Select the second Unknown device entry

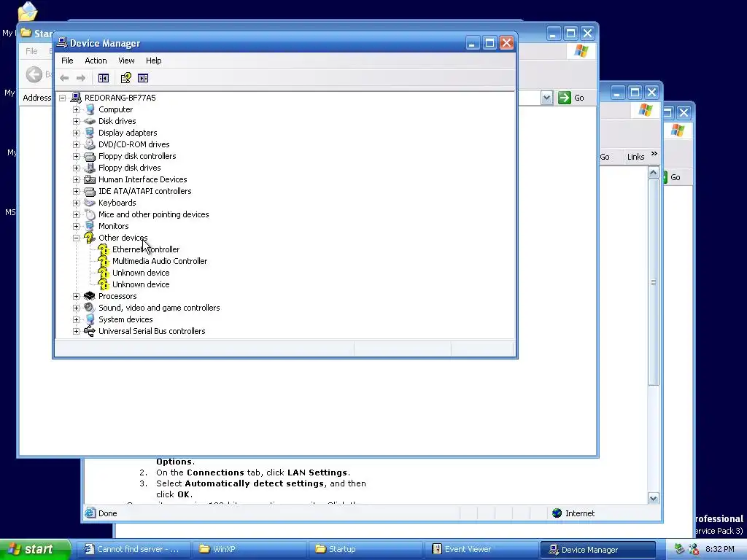[x=141, y=284]
